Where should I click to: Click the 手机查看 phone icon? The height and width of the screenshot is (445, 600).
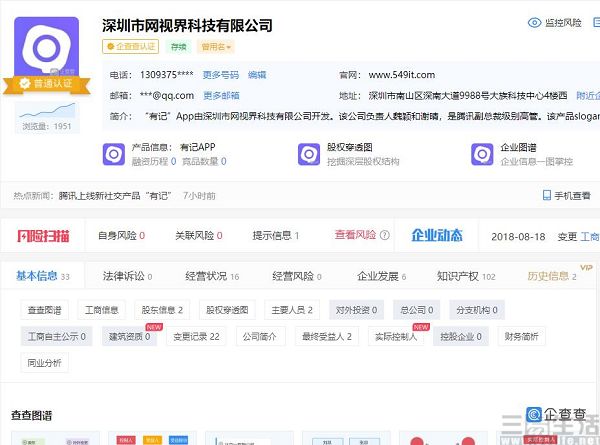pyautogui.click(x=547, y=196)
